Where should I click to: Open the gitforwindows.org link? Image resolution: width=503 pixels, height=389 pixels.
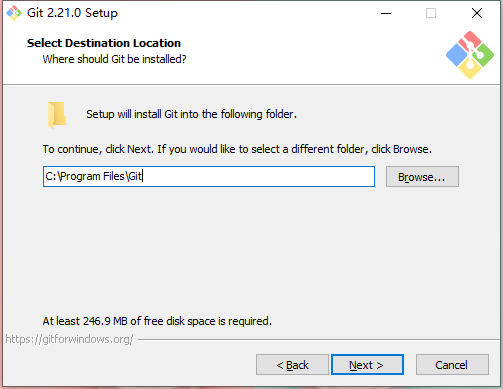[x=69, y=339]
